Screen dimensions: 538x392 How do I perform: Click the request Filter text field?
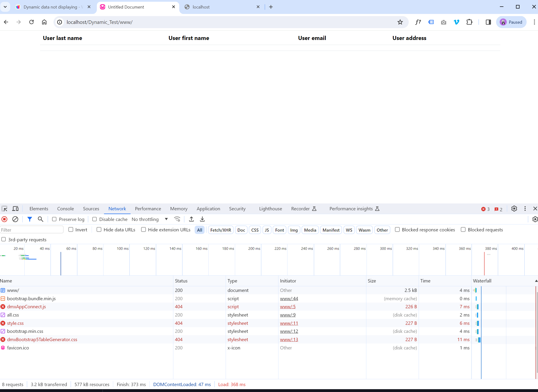click(x=31, y=230)
